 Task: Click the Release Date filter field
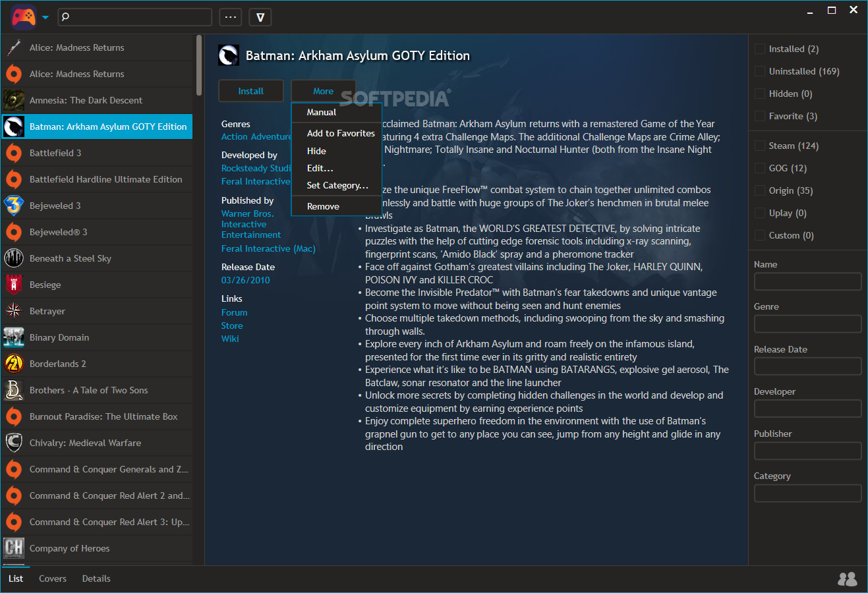coord(808,366)
